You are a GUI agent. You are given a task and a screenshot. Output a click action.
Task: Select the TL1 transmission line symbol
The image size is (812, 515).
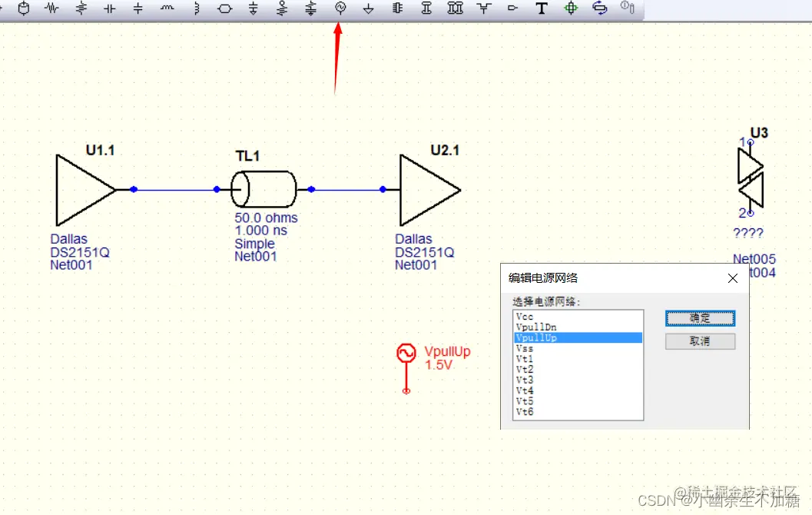coord(263,189)
